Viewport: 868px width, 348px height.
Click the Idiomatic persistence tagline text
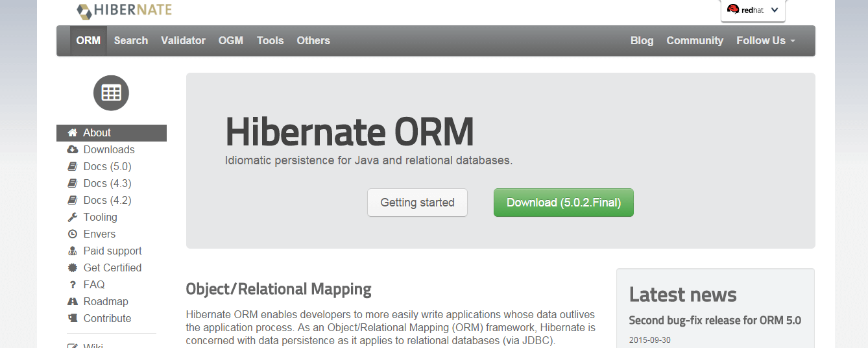click(369, 160)
